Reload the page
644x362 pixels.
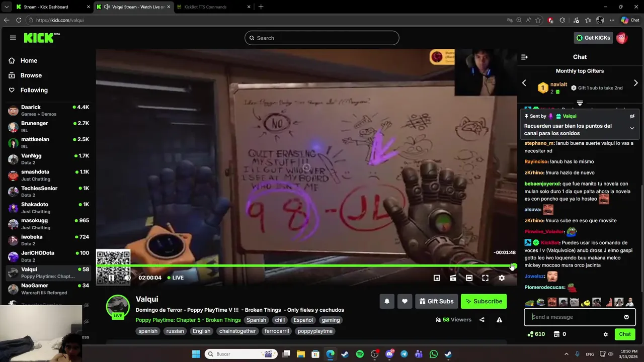pos(19,20)
